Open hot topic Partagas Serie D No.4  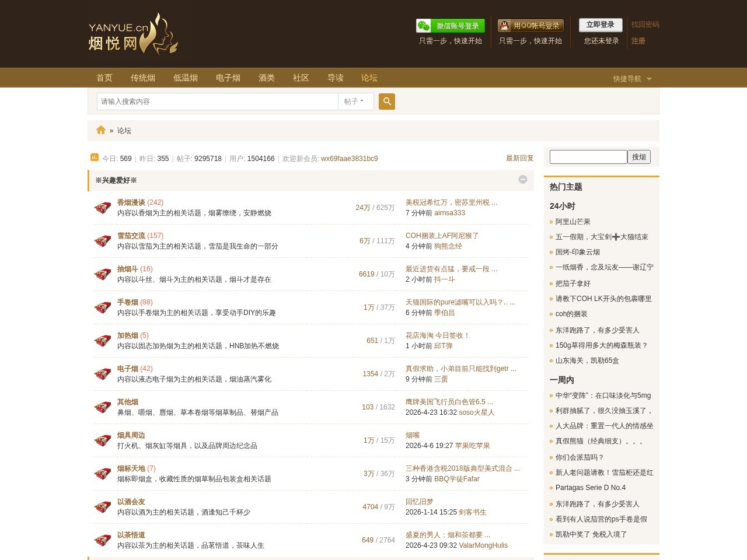tap(591, 488)
